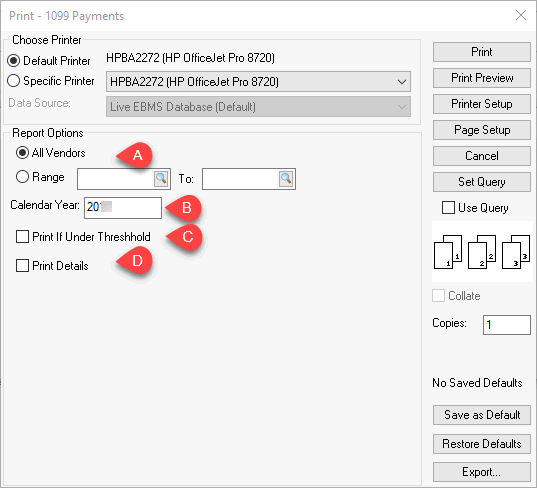
Task: Open vendor lookup for Range To field
Action: tap(286, 178)
